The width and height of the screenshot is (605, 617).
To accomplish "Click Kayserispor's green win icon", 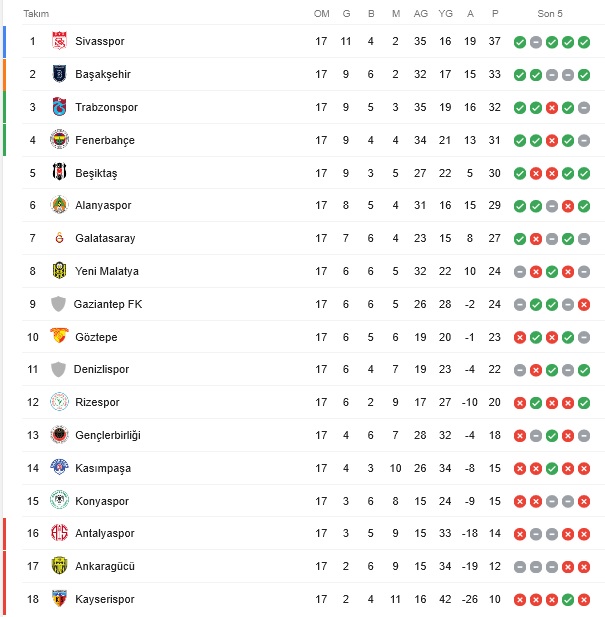I will (568, 600).
